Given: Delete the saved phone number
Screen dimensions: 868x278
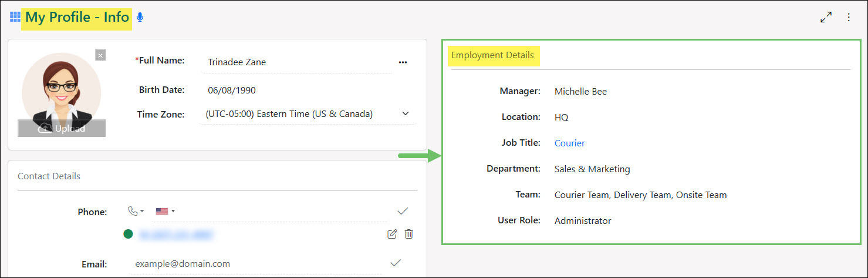Looking at the screenshot, I should 409,235.
